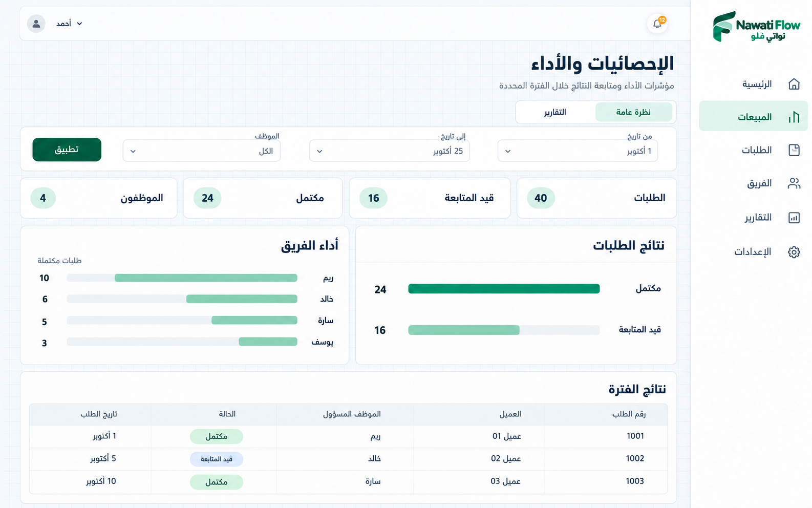Click the تطبيق apply button
Image resolution: width=812 pixels, height=508 pixels.
click(x=67, y=150)
